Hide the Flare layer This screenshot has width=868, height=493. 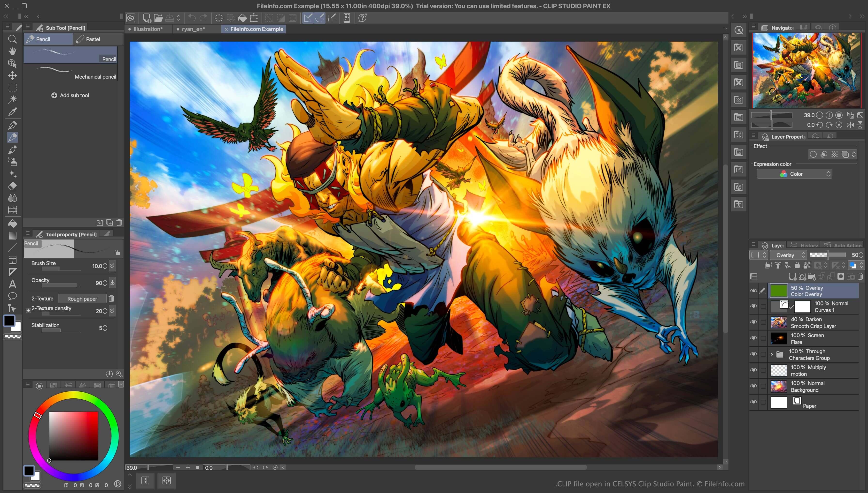[x=753, y=338]
